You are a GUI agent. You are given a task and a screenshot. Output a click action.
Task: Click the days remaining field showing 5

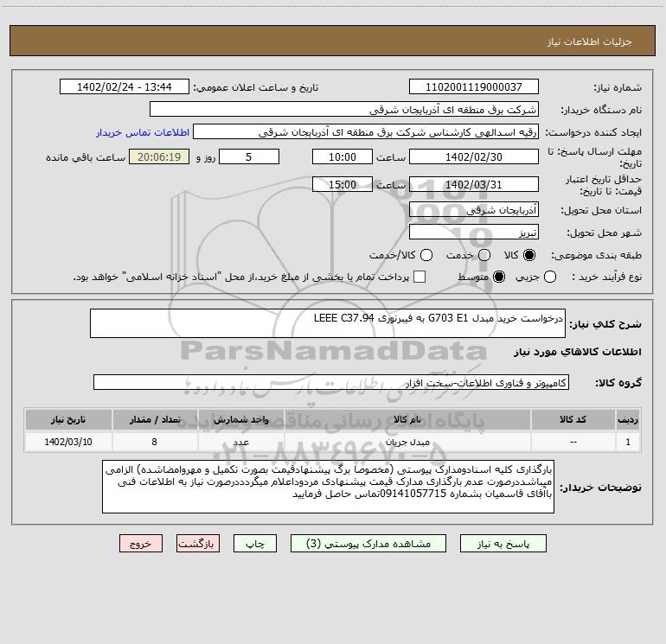pos(249,156)
